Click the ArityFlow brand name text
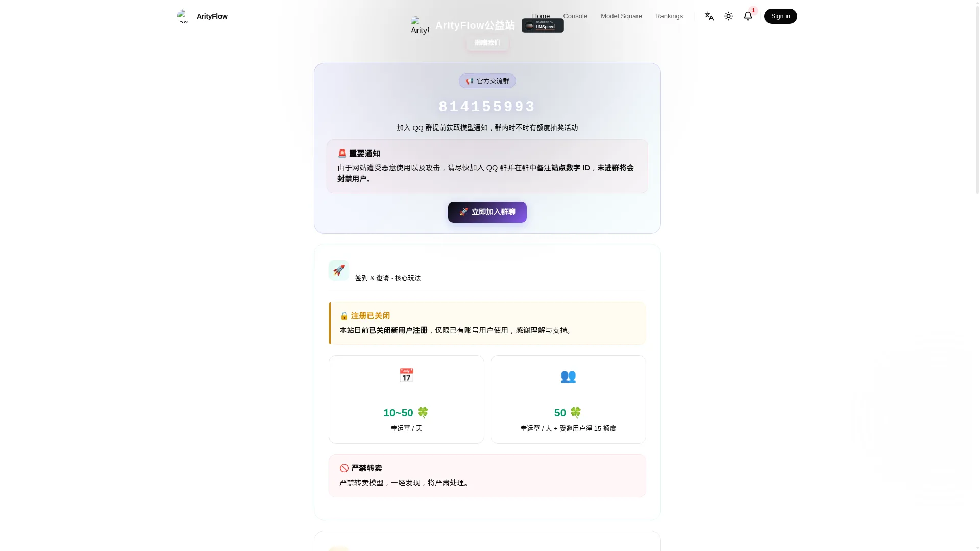Screen dimensions: 980x551 (x=212, y=16)
